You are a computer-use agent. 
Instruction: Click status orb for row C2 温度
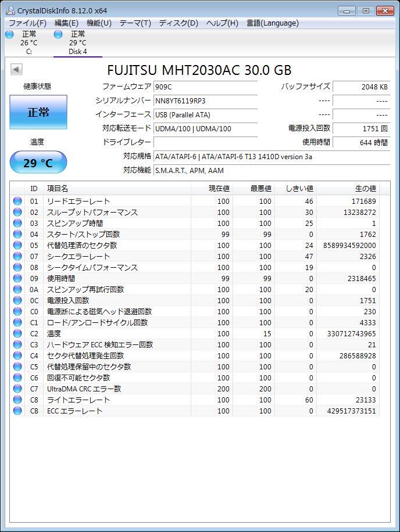17,333
